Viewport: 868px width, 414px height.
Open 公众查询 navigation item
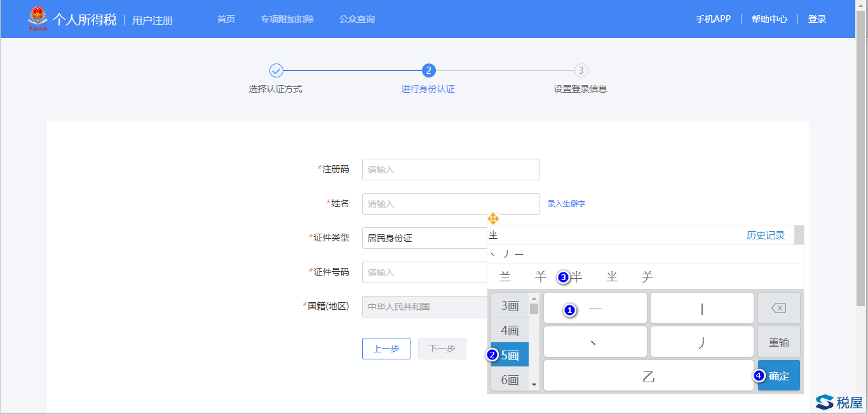pos(357,19)
